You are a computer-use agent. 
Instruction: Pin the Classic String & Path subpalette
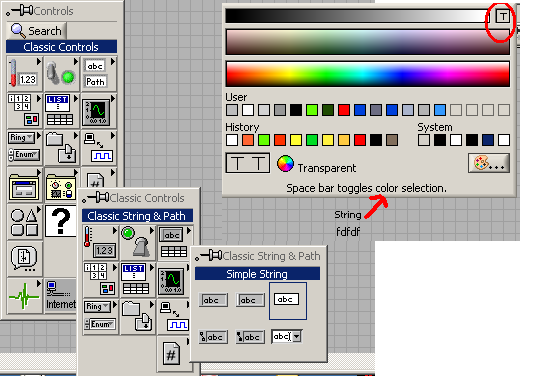coord(209,255)
